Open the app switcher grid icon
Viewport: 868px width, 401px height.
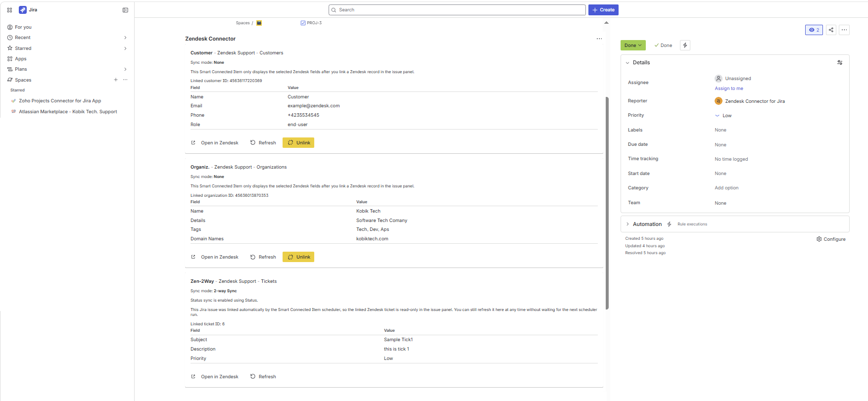pyautogui.click(x=9, y=10)
